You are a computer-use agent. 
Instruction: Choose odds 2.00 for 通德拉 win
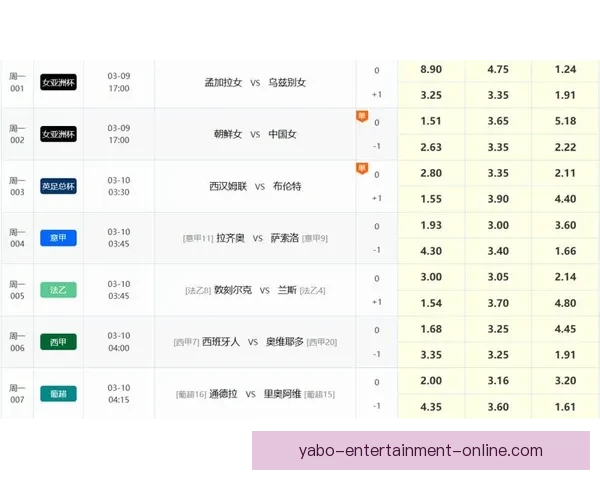pyautogui.click(x=431, y=381)
